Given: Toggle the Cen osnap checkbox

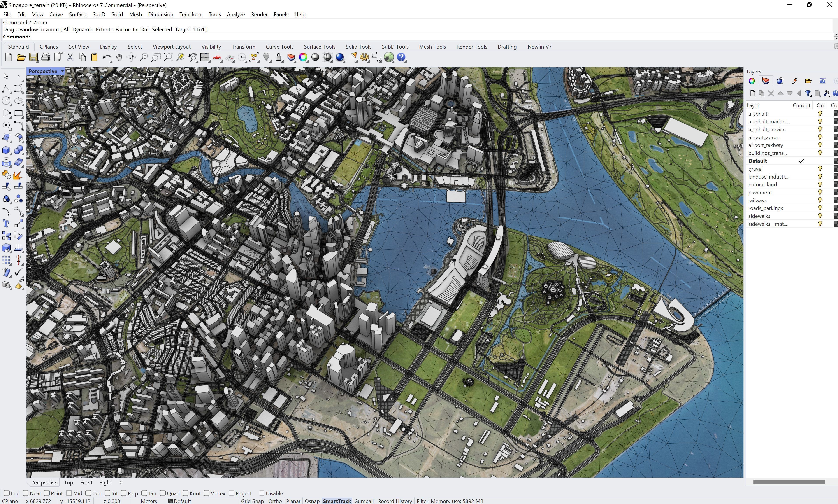Looking at the screenshot, I should (x=88, y=493).
